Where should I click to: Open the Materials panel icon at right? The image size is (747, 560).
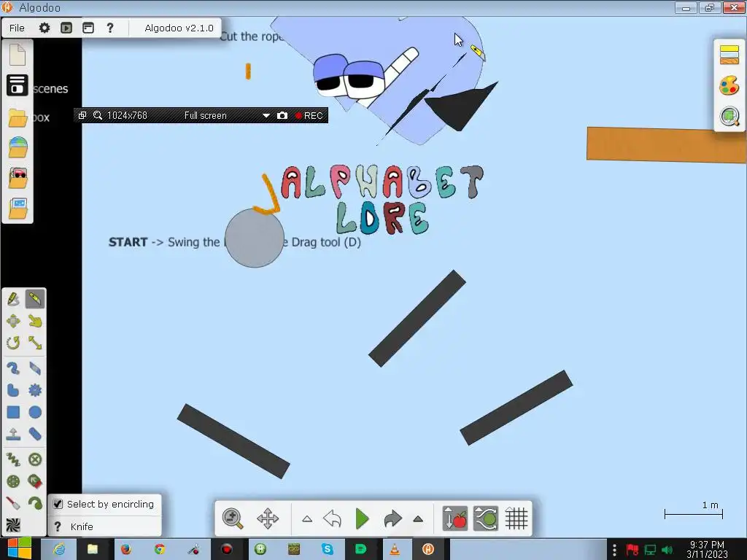coord(729,55)
